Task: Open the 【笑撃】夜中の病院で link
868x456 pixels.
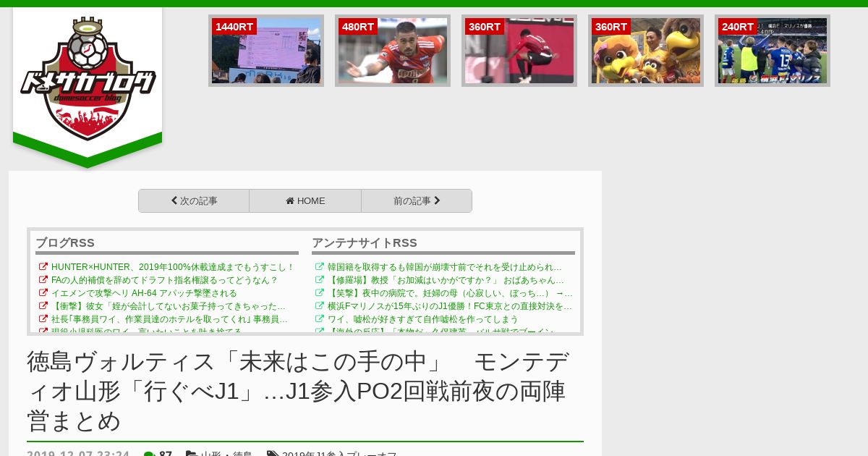Action: (x=450, y=293)
